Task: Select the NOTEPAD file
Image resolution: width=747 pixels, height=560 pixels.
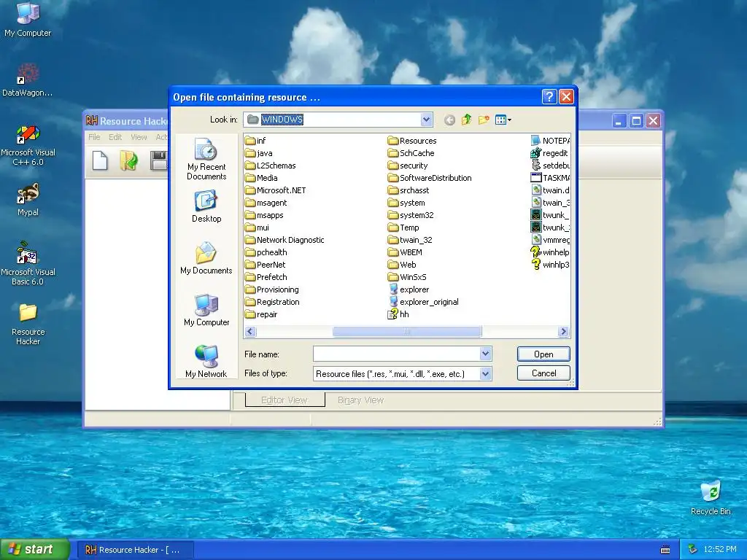Action: tap(550, 141)
